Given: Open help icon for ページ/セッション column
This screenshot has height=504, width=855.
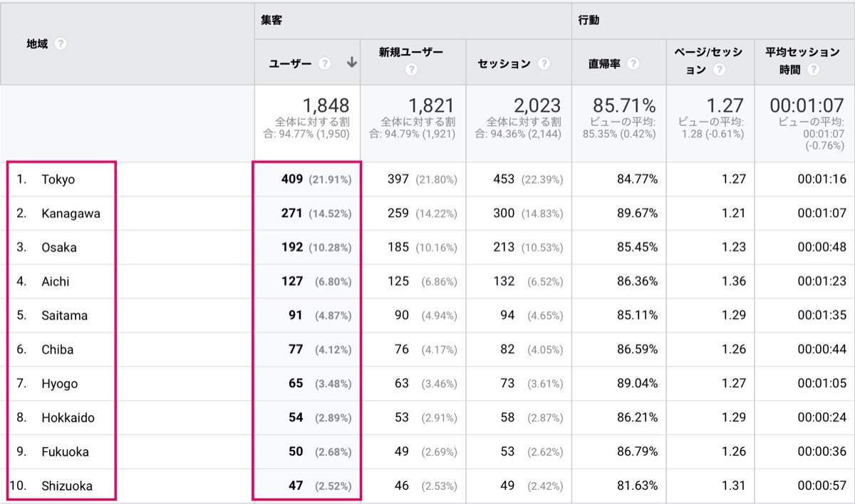Looking at the screenshot, I should coord(719,70).
